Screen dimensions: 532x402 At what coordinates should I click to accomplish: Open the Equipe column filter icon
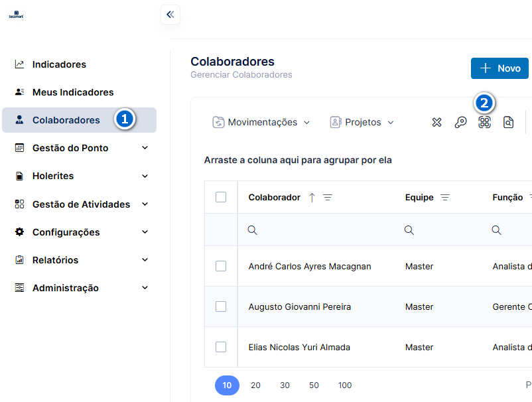[x=445, y=198]
